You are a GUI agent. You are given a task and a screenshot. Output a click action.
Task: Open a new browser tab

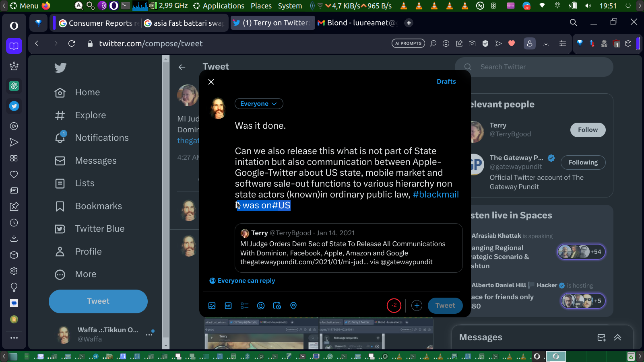pos(409,23)
